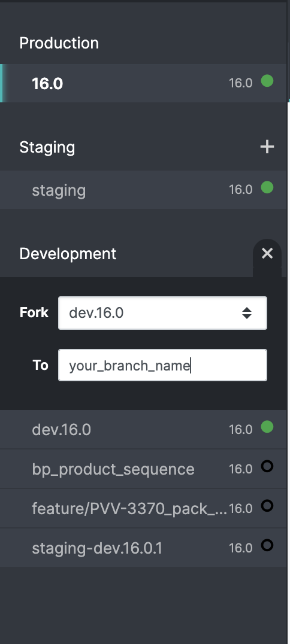
Task: Click green status dot beside staging
Action: [x=267, y=187]
